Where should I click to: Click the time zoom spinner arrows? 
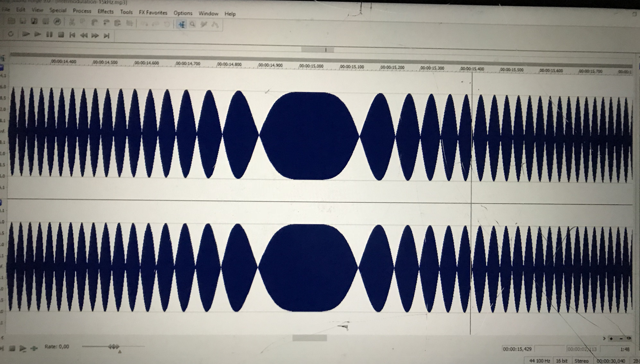pos(629,338)
